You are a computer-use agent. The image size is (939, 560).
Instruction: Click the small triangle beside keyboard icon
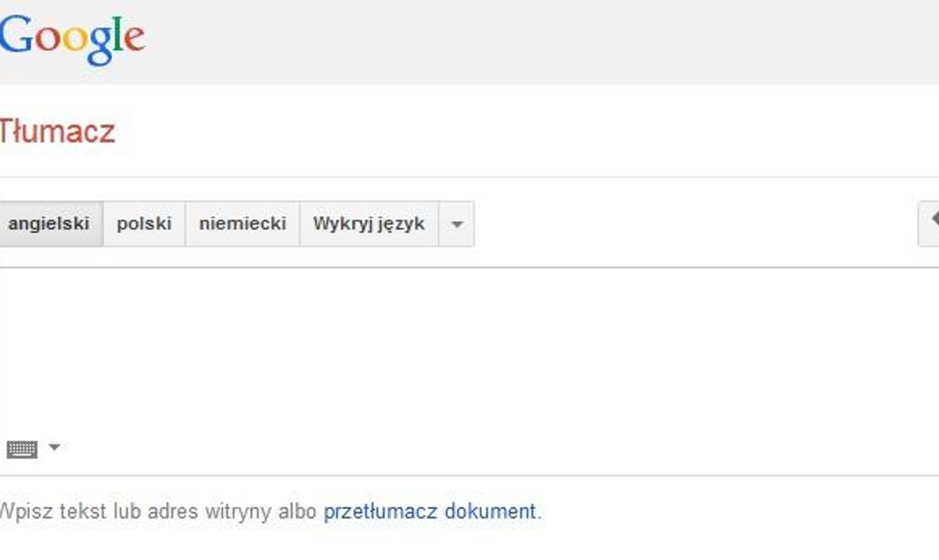pos(54,448)
